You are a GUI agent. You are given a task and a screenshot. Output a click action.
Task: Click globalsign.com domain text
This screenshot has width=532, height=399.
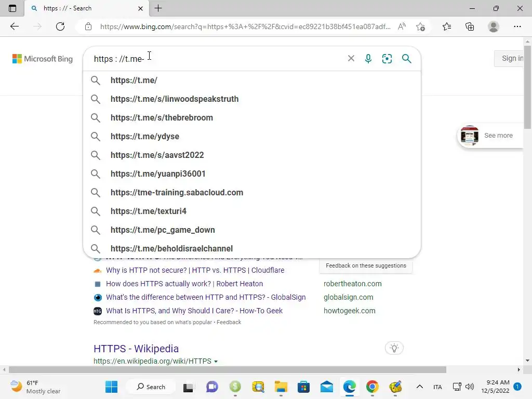[x=349, y=297]
